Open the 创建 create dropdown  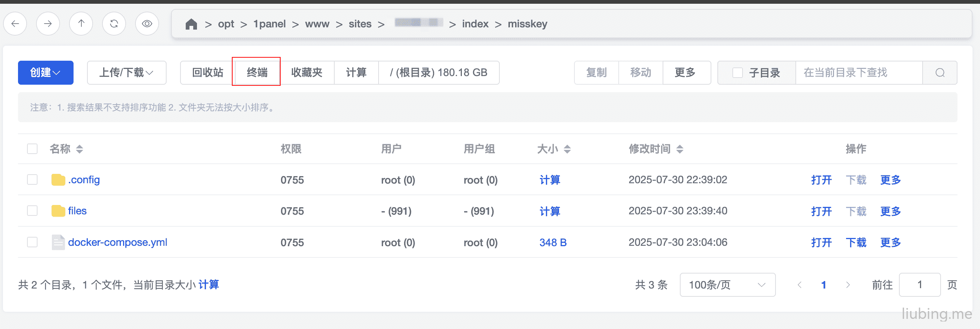46,73
